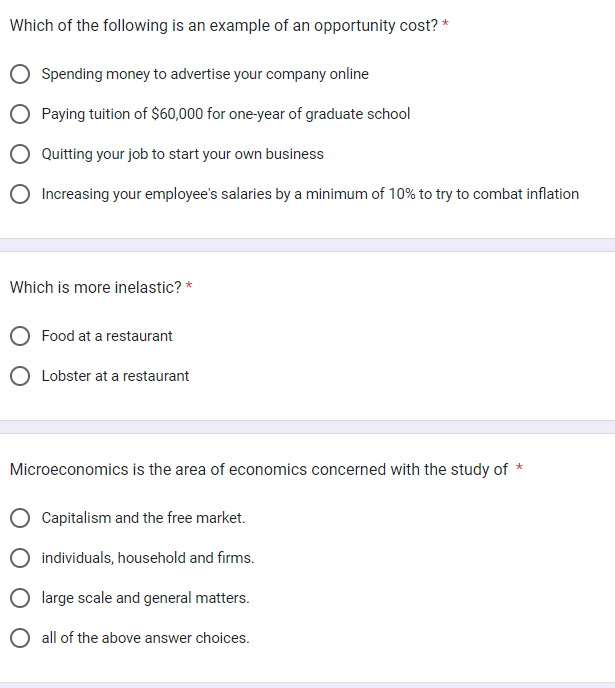Click the 'individuals, household and firms.' label
The width and height of the screenshot is (615, 688).
[x=148, y=558]
